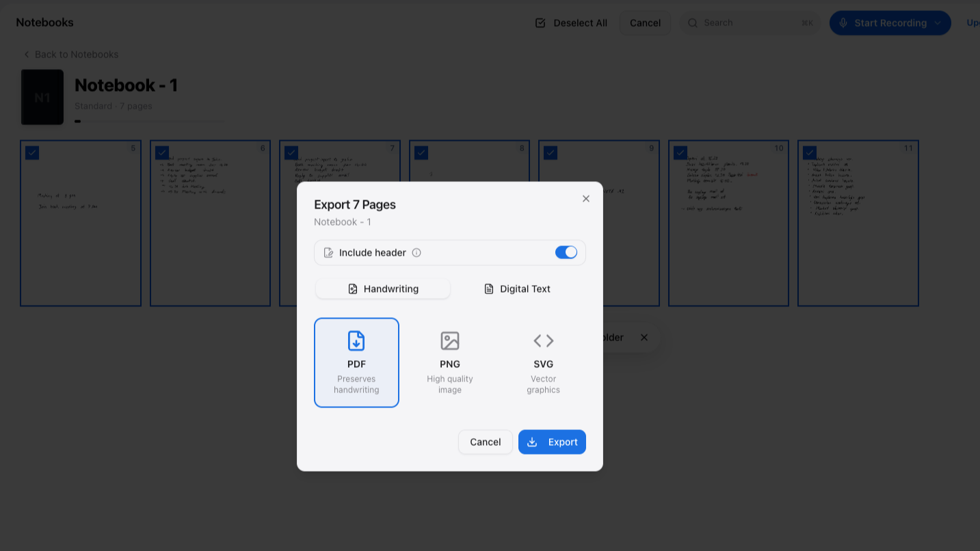Click the microphone icon in Start Recording
Screen dimensions: 980x551
(x=843, y=23)
